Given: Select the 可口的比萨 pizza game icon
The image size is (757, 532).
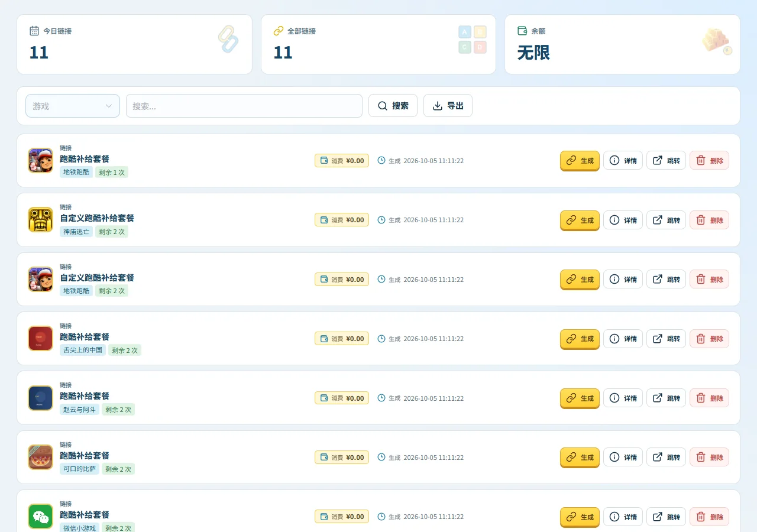Looking at the screenshot, I should 40,457.
